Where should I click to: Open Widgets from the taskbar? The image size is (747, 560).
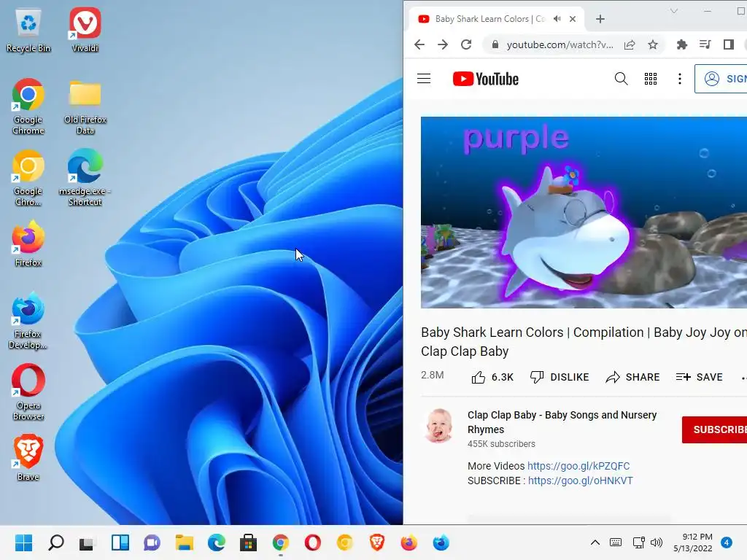tap(120, 542)
